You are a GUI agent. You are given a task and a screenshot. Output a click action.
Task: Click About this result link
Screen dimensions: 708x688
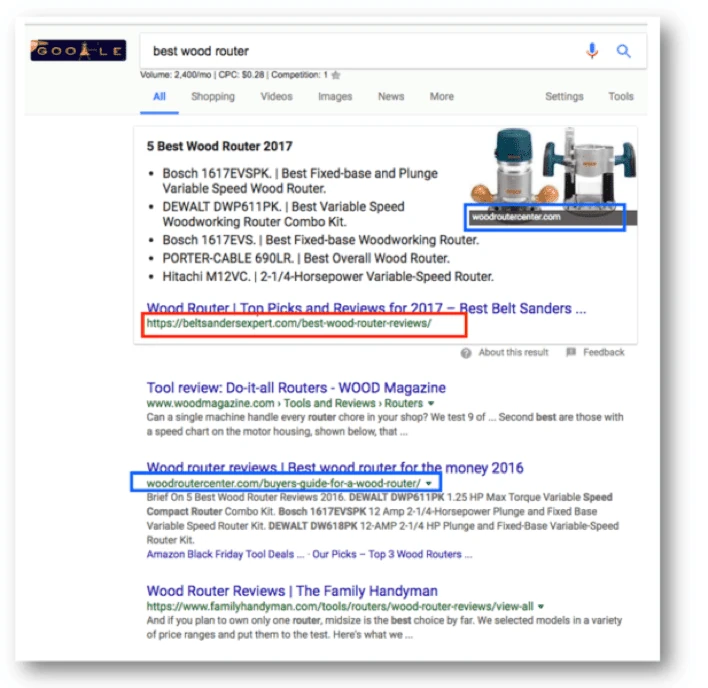[x=513, y=353]
